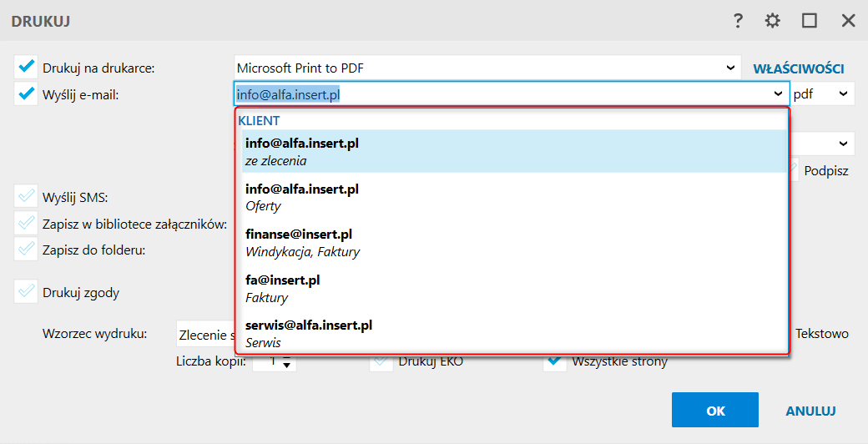Pick serwis@alfa.insert.pl Serwis entry

514,333
